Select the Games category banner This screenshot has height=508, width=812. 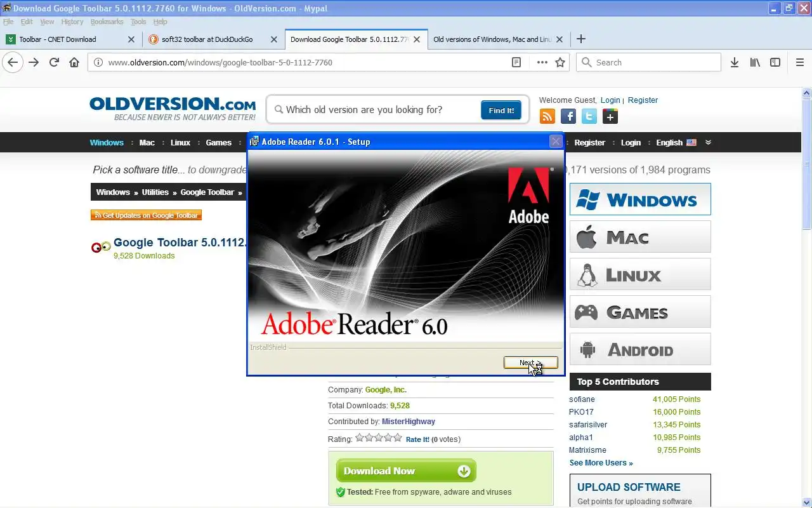point(640,312)
